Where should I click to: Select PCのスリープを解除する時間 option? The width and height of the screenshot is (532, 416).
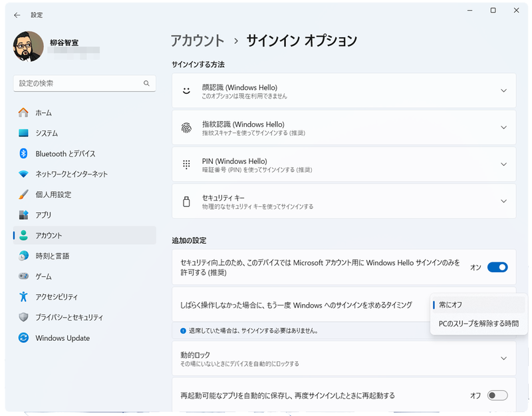pyautogui.click(x=479, y=323)
